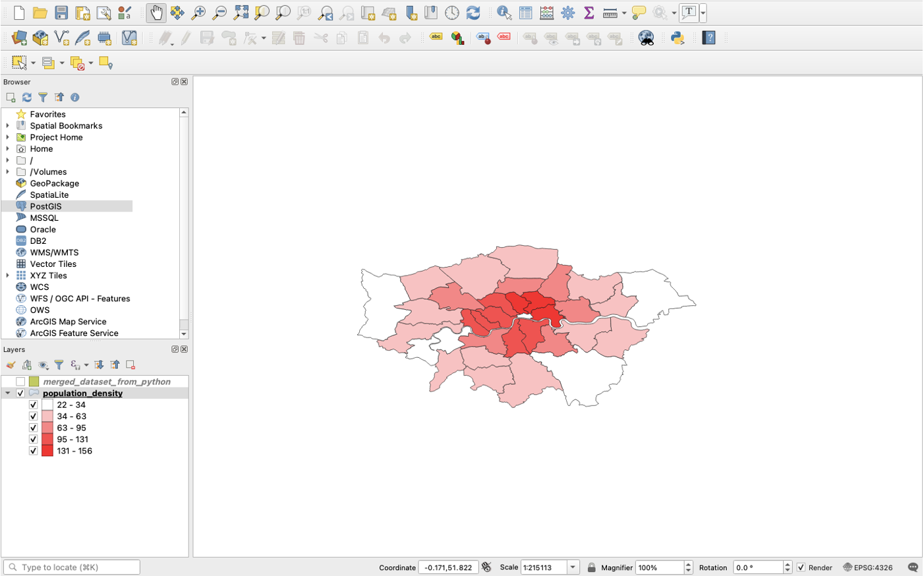Image resolution: width=924 pixels, height=576 pixels.
Task: Select the Pan Map tool
Action: click(x=156, y=13)
